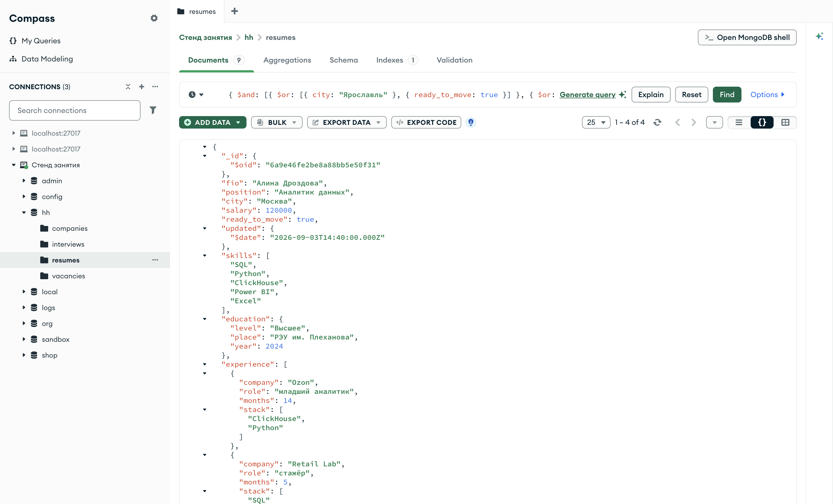Switch to JSON view
The width and height of the screenshot is (833, 504).
pos(762,122)
